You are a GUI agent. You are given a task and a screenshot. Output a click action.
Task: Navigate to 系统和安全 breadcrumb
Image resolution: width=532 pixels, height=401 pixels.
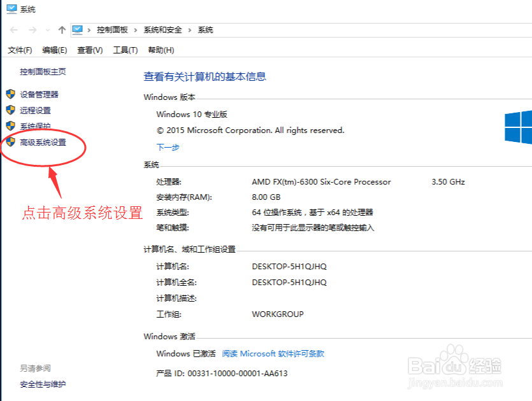[x=162, y=30]
